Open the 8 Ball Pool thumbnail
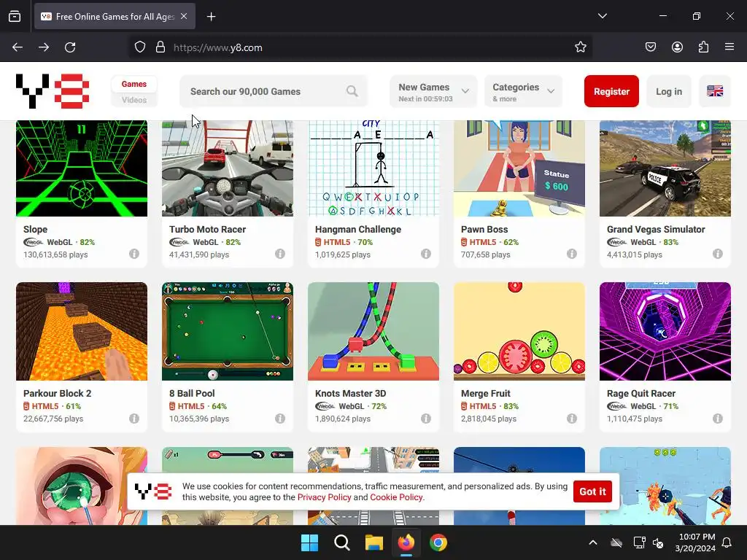 click(228, 332)
